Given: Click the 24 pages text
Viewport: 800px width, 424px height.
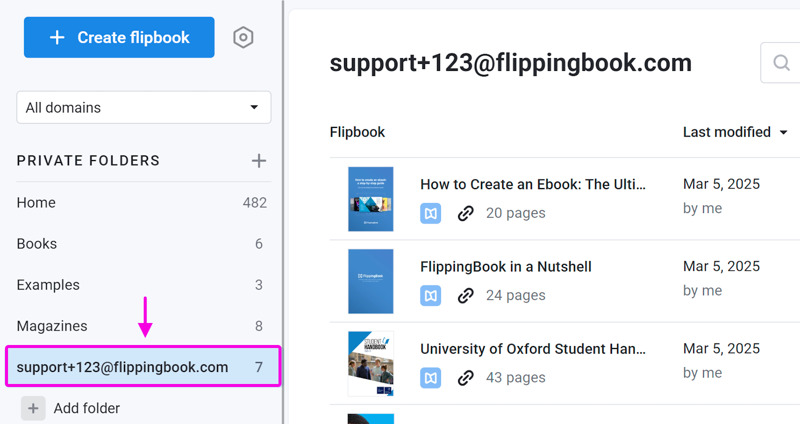Looking at the screenshot, I should pyautogui.click(x=515, y=295).
